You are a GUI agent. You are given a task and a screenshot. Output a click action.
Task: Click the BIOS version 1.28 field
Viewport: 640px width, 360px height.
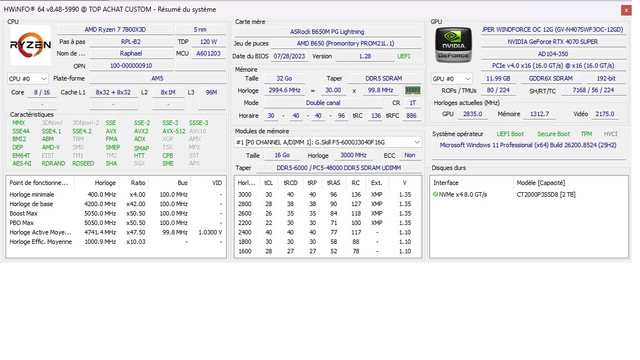coord(365,56)
